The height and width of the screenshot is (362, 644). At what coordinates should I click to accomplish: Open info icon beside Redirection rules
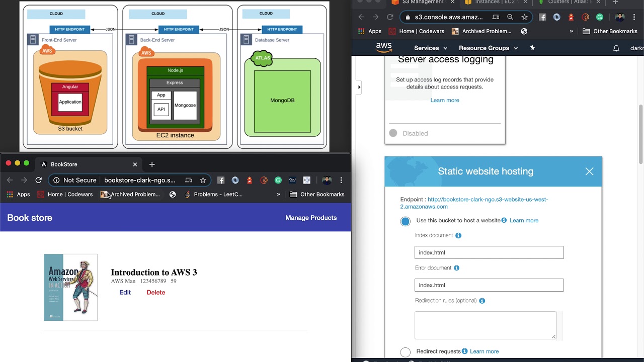point(482,301)
